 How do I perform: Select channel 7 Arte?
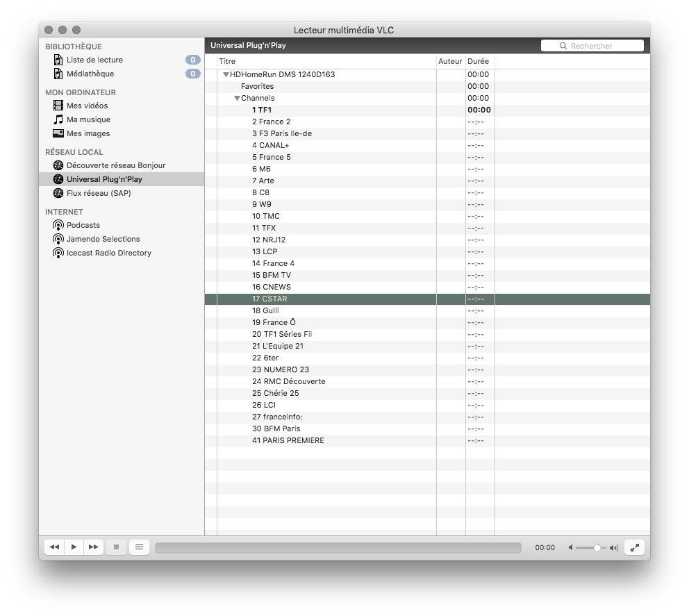point(427,181)
